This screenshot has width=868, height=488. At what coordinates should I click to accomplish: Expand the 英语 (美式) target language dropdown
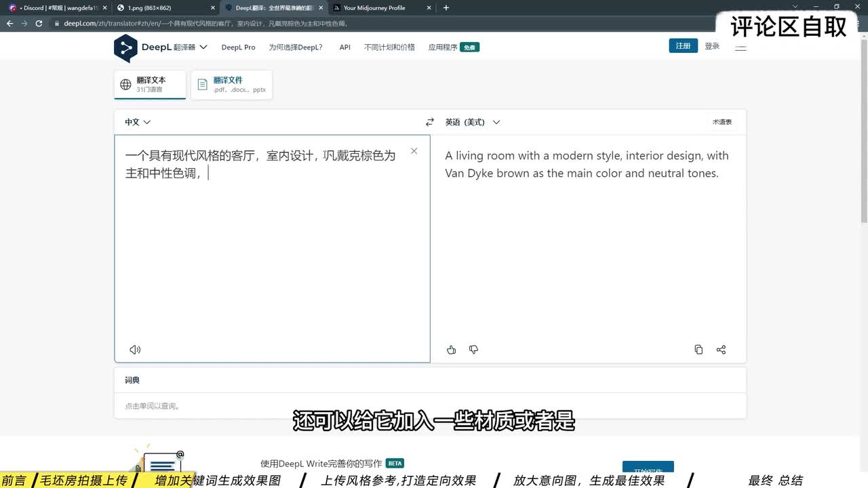click(x=472, y=122)
